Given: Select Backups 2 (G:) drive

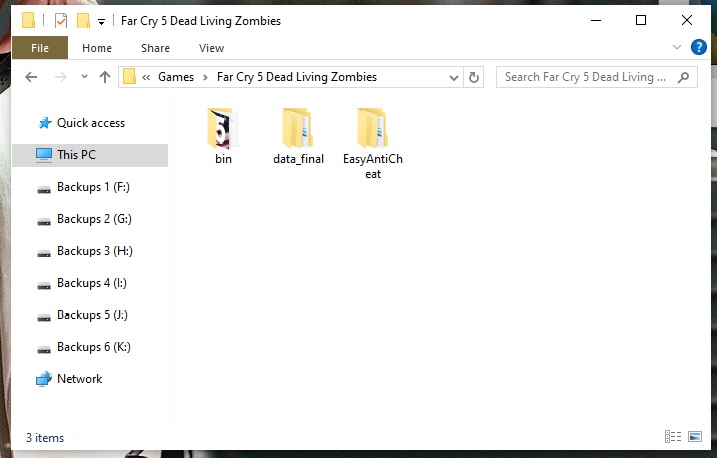Looking at the screenshot, I should [91, 219].
